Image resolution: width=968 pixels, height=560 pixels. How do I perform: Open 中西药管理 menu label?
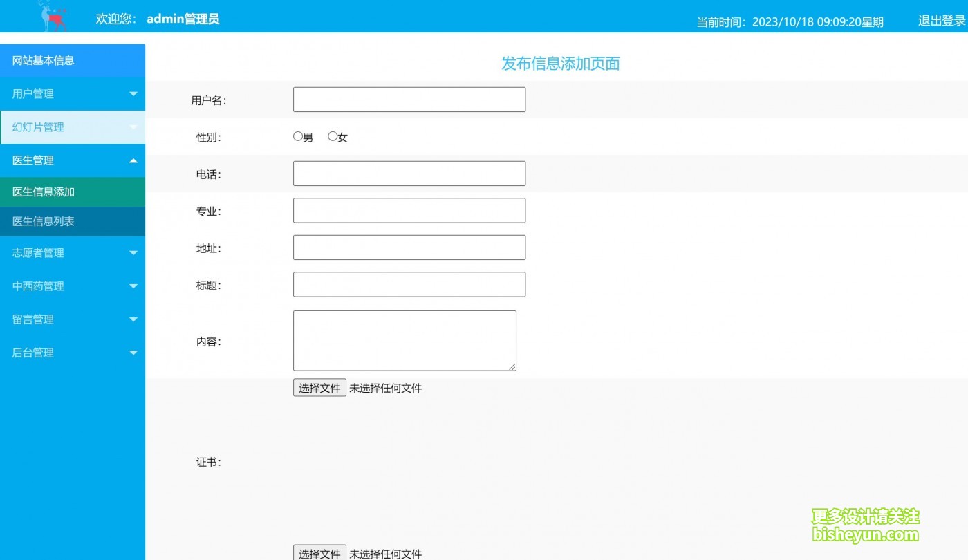click(x=38, y=286)
